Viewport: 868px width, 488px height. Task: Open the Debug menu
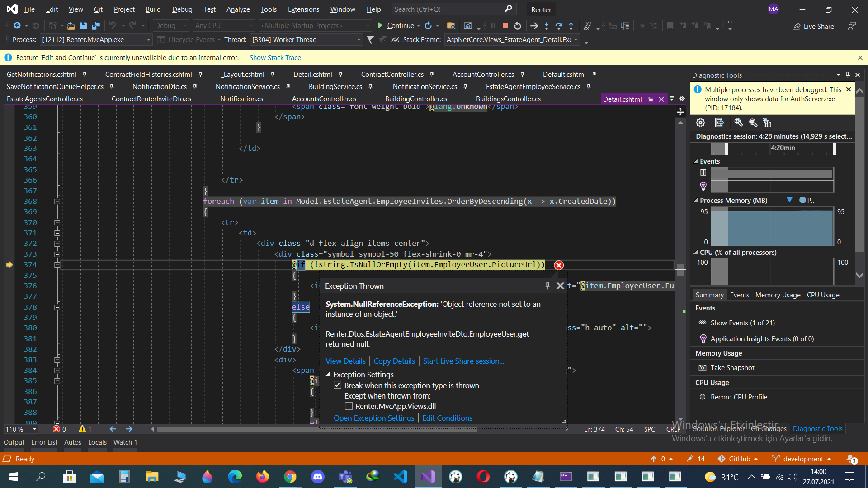182,9
